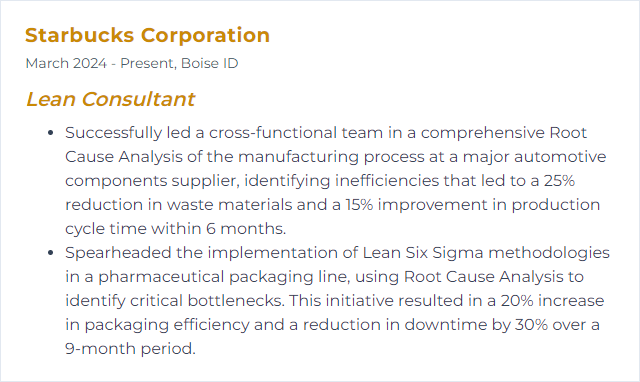
Task: Click the 'packaging efficiency' phrase
Action: point(167,325)
